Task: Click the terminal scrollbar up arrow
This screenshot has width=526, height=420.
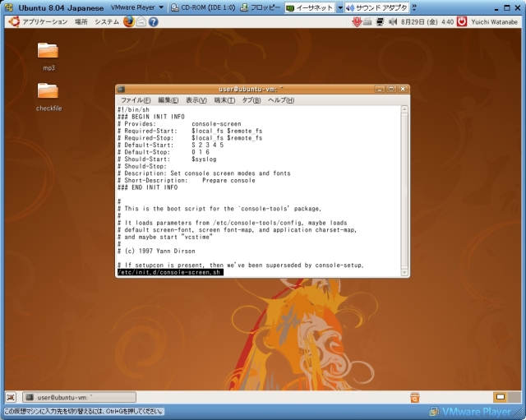Action: click(x=404, y=109)
